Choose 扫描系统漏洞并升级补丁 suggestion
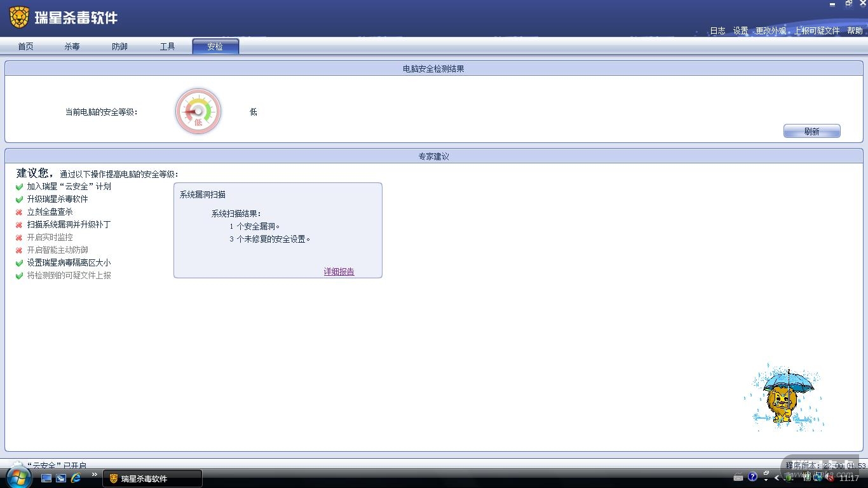868x488 pixels. [x=69, y=224]
